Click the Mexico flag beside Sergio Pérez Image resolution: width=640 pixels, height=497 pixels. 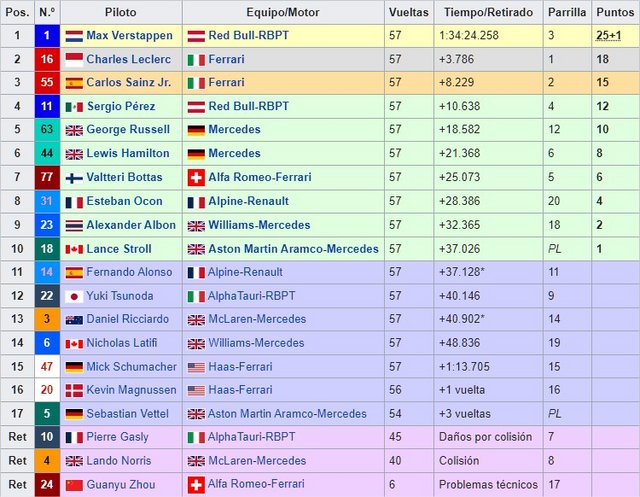coord(74,107)
